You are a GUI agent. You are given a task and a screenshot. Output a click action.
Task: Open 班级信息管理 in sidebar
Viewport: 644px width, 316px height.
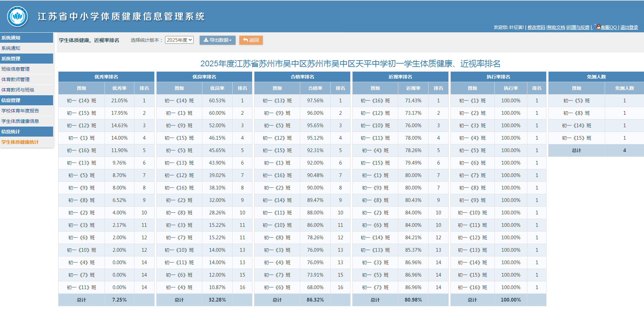pos(15,69)
